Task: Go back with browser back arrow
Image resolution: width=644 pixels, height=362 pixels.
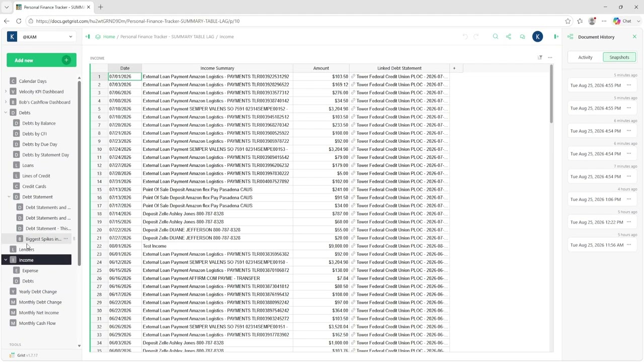Action: click(7, 21)
